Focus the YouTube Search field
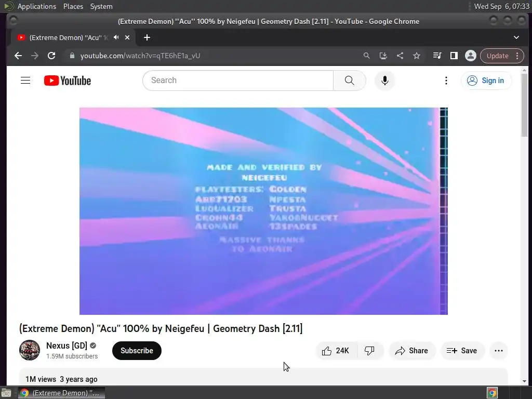The width and height of the screenshot is (532, 399). (x=238, y=81)
